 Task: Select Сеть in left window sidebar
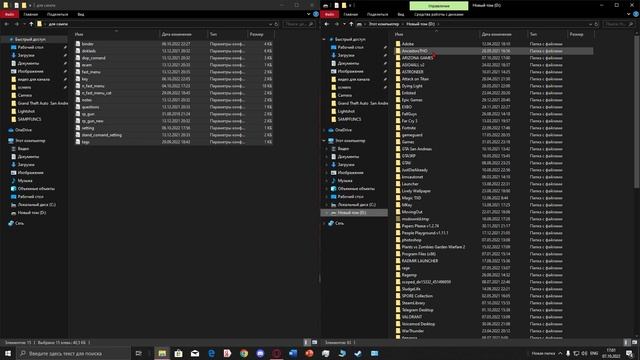pos(19,223)
